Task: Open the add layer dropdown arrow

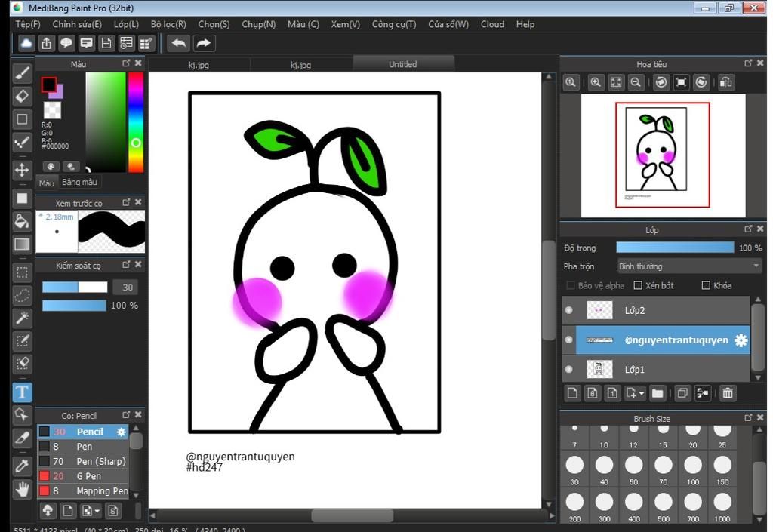Action: 642,394
